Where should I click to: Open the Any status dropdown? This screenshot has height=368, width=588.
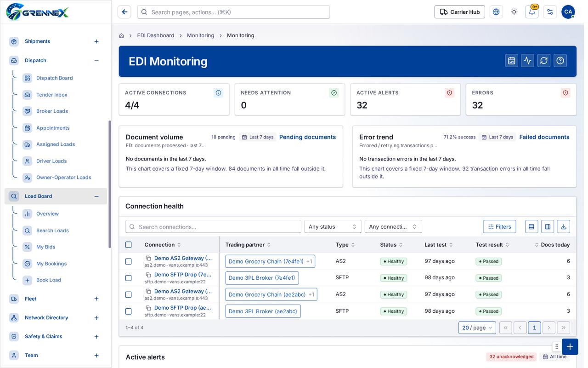point(333,227)
